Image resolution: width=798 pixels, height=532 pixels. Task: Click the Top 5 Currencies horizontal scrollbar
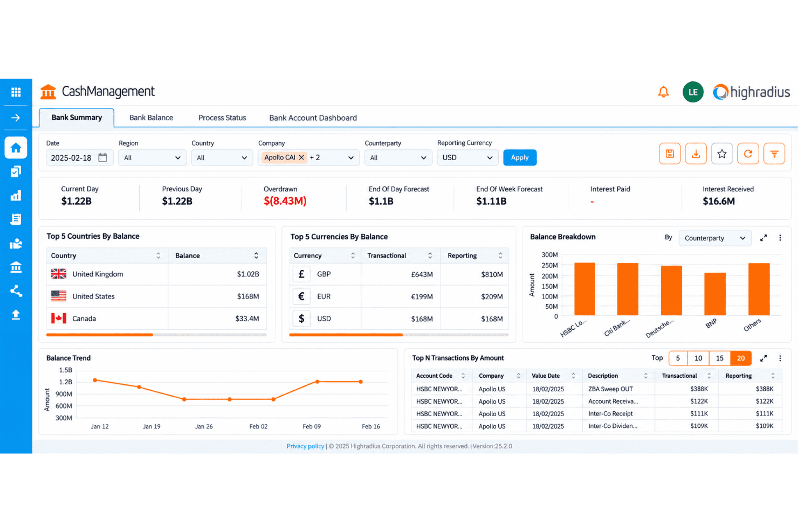coord(346,335)
